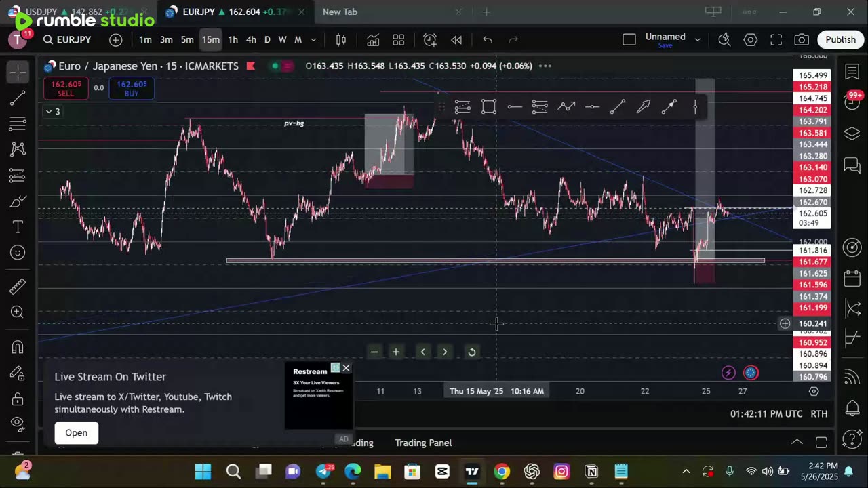This screenshot has height=488, width=868.
Task: Click Open on Live Stream popup
Action: point(77,433)
